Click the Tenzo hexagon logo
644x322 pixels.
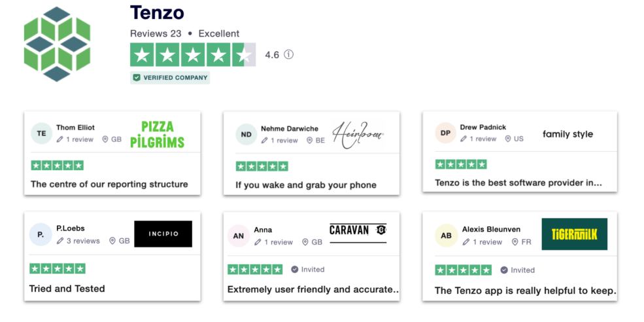point(57,44)
